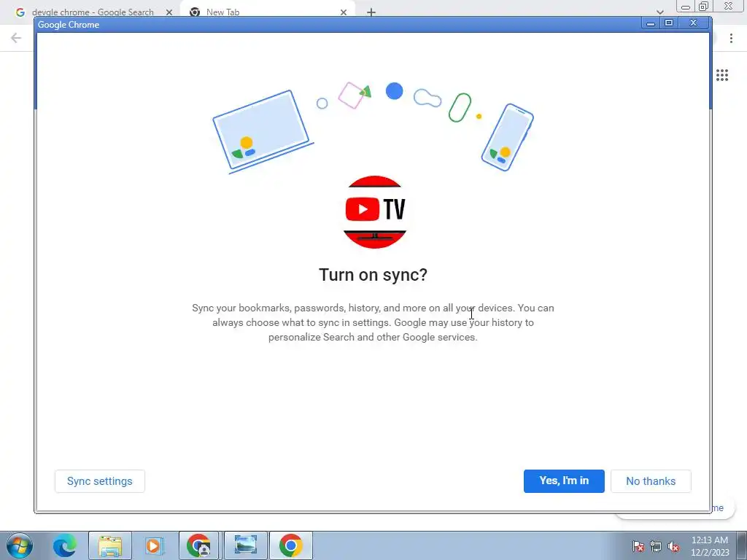Open Sync settings
The image size is (747, 560).
click(x=99, y=481)
